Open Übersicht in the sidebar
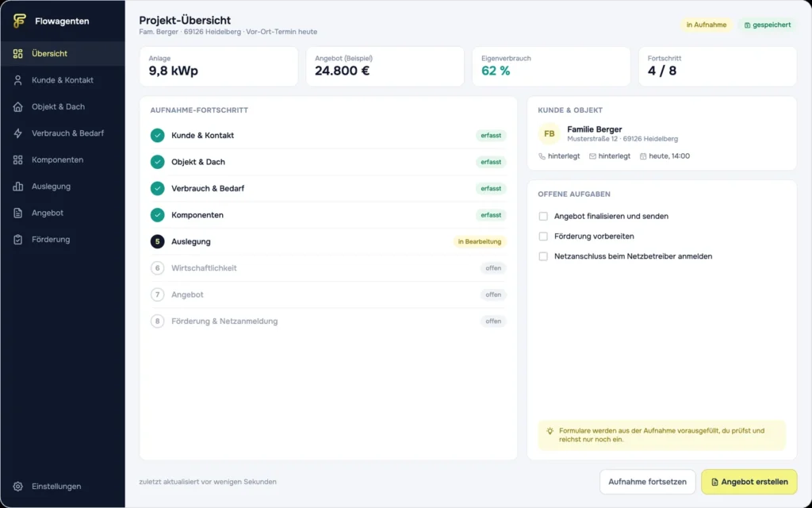This screenshot has height=508, width=812. [x=63, y=54]
